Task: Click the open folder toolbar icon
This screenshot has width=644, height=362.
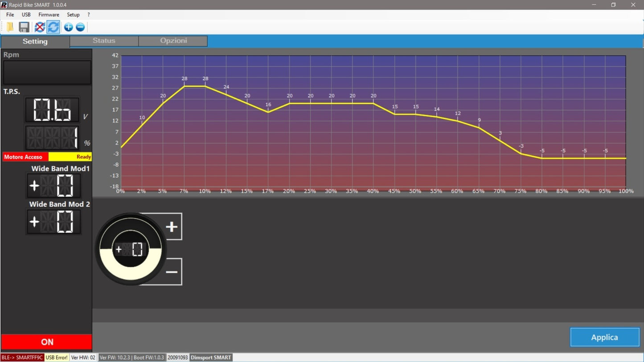Action: point(10,27)
